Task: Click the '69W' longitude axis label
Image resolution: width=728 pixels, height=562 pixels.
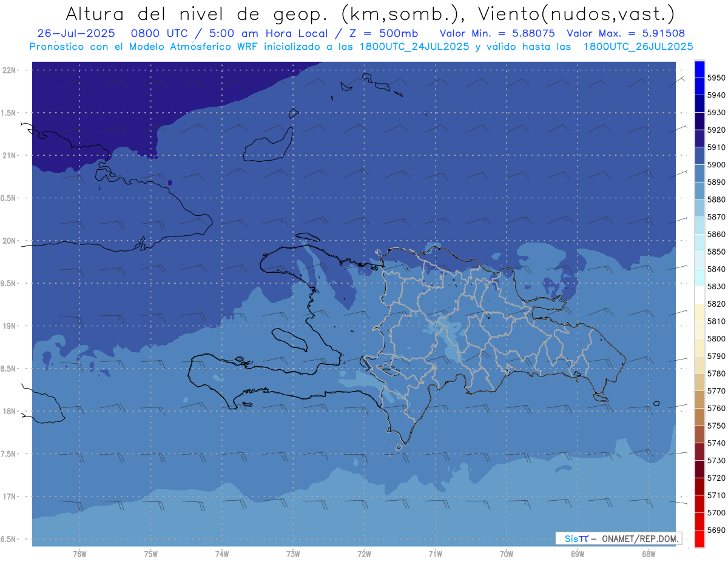Action: pos(578,554)
